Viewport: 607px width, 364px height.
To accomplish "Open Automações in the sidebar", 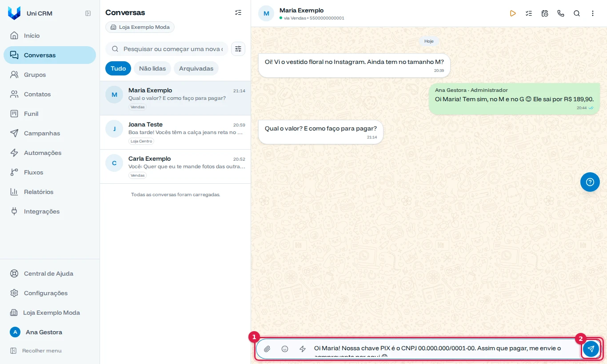I will pos(50,153).
